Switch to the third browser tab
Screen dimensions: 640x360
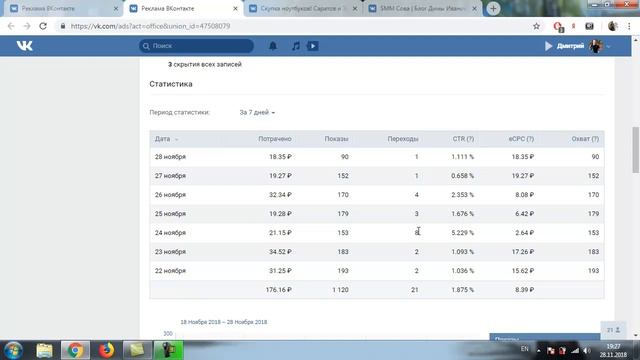(x=302, y=9)
